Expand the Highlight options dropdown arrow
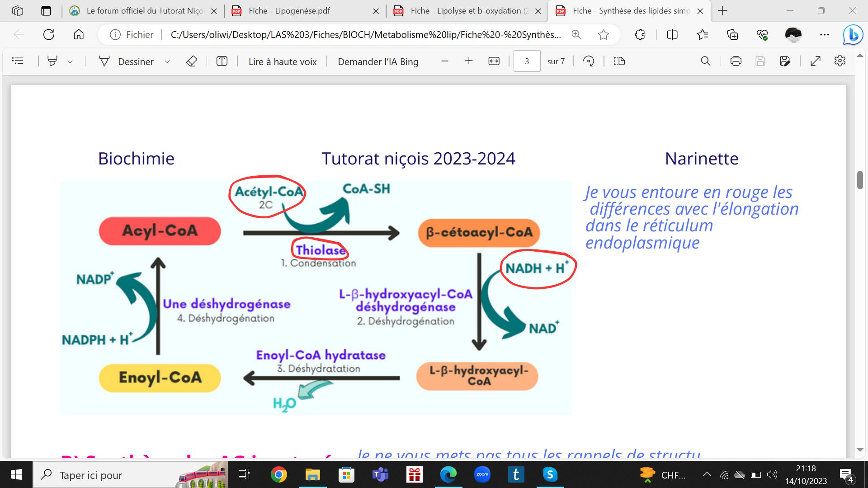Viewport: 868px width, 488px height. coord(70,61)
